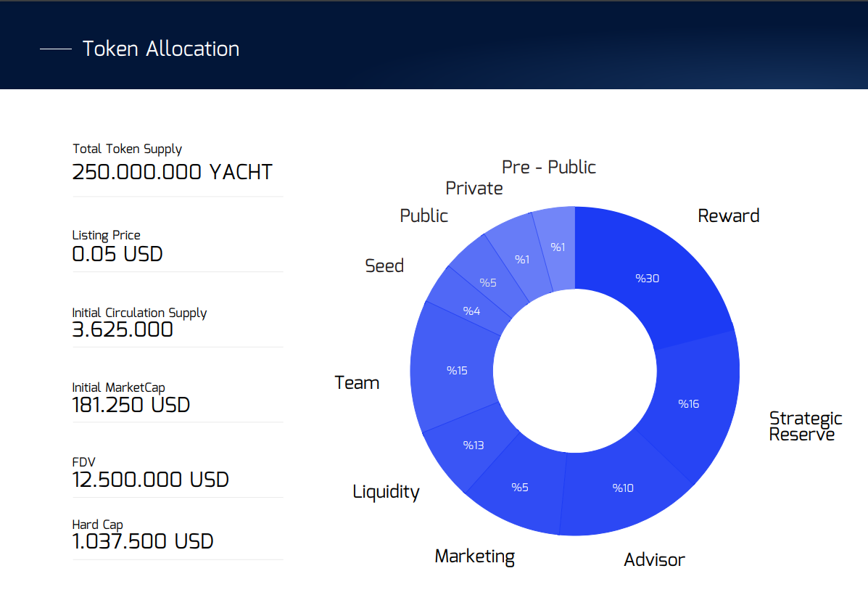Click the 12.500.000 USD FDV value
The image size is (868, 616).
coord(151,480)
